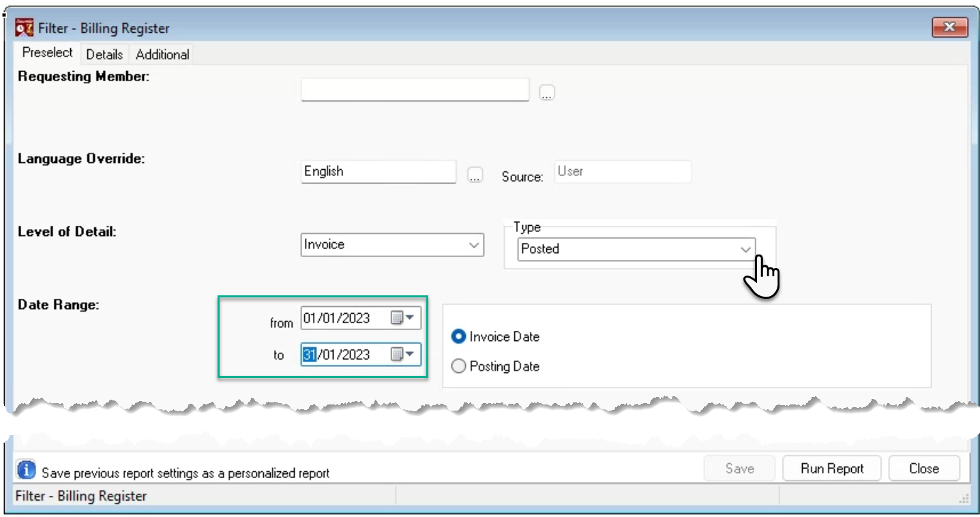Expand the Level of Detail dropdown

pos(475,245)
